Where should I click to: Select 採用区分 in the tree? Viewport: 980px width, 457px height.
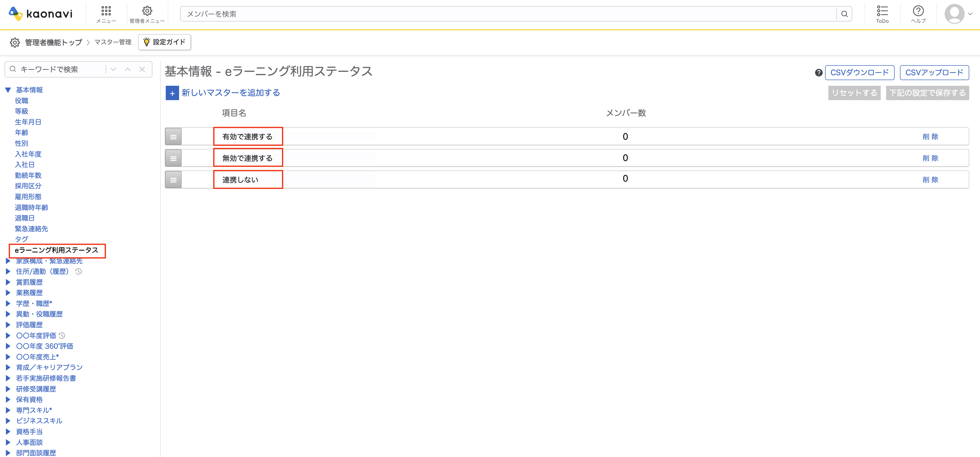[x=28, y=186]
